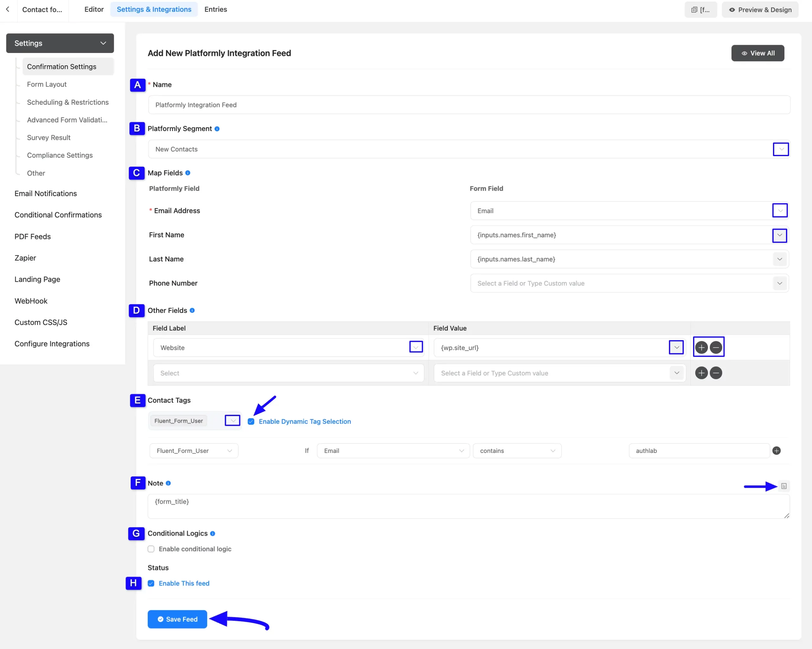Focus the feed Name input field

click(469, 105)
